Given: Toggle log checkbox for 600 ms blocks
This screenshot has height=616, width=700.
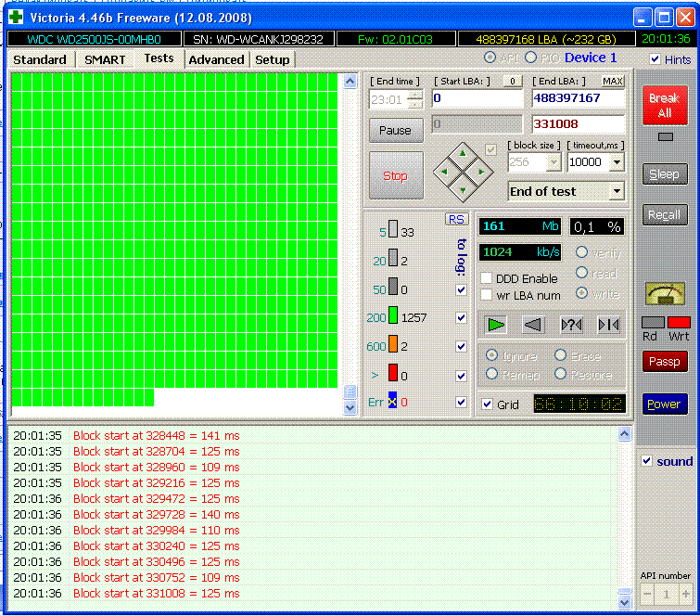Looking at the screenshot, I should [x=461, y=347].
